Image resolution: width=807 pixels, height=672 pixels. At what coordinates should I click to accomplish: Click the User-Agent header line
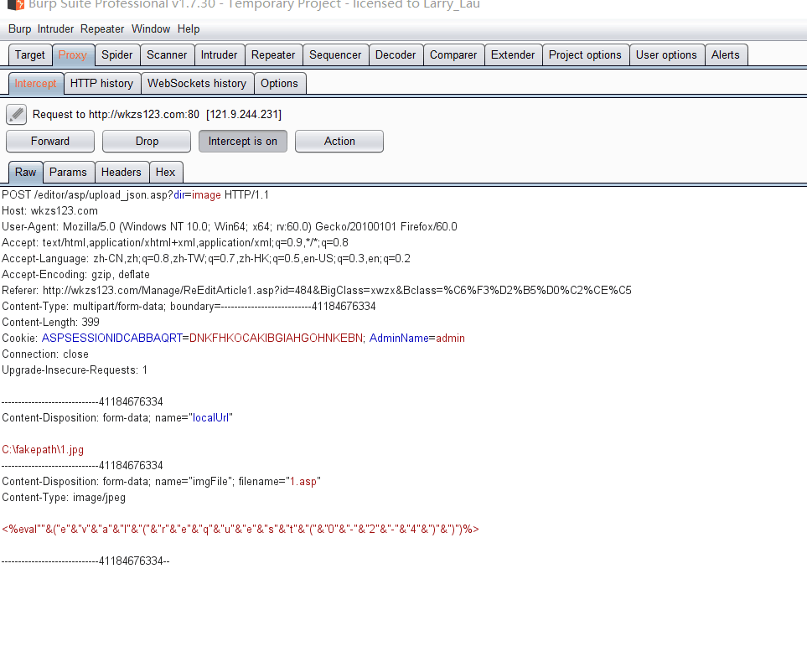[230, 227]
